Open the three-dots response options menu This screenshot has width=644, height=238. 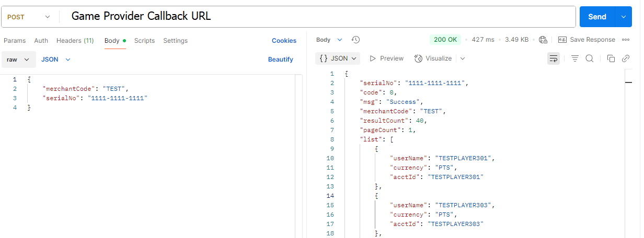click(626, 40)
